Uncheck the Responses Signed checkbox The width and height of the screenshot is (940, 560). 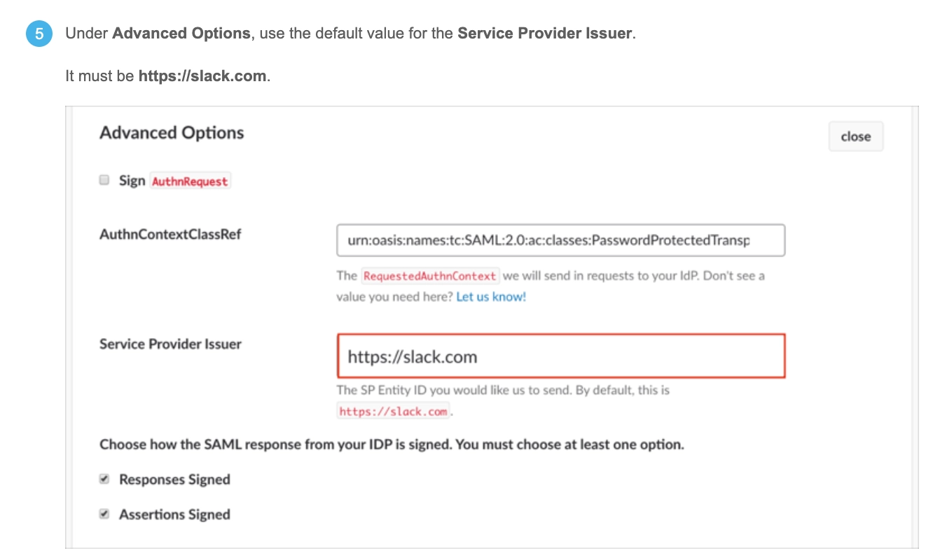coord(104,479)
